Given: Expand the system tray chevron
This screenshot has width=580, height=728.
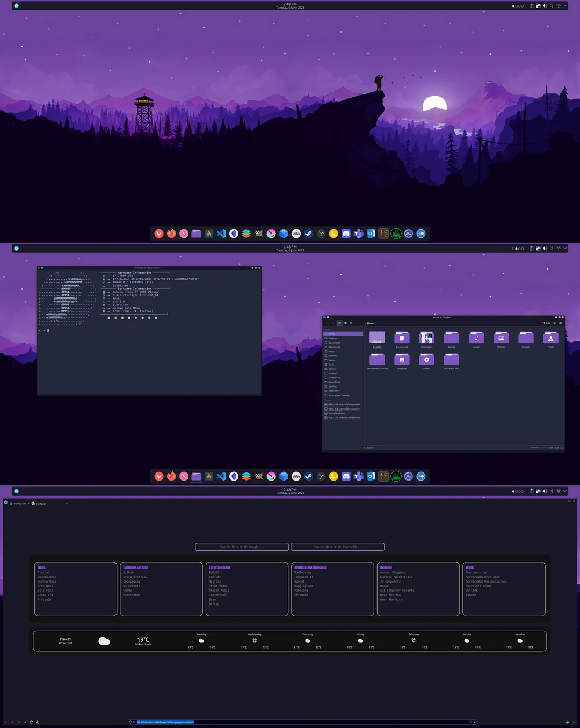Looking at the screenshot, I should pyautogui.click(x=564, y=6).
